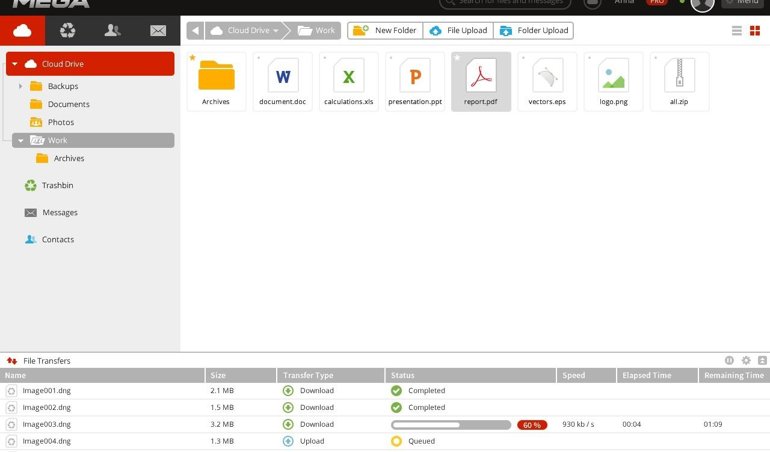
Task: Select Work in the breadcrumb path
Action: click(317, 30)
